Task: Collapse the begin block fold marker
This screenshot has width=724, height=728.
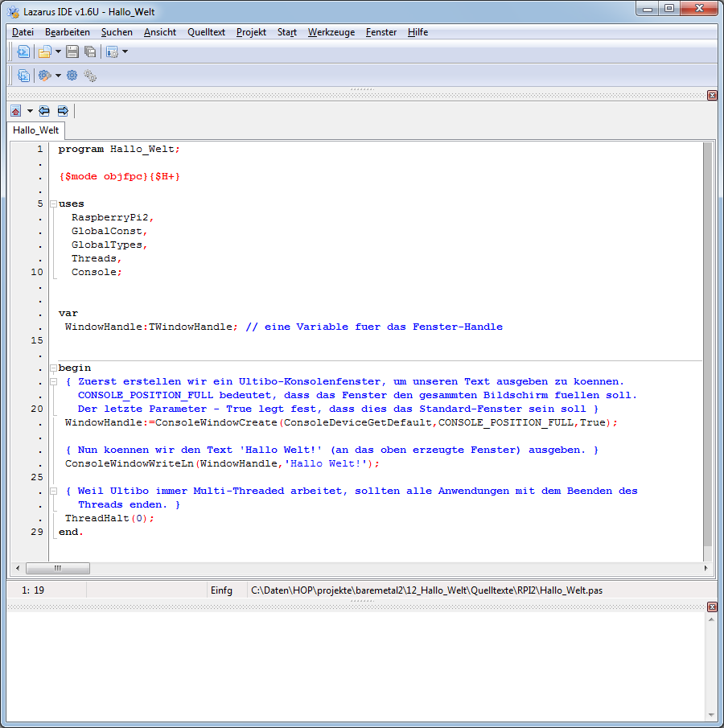Action: tap(53, 368)
